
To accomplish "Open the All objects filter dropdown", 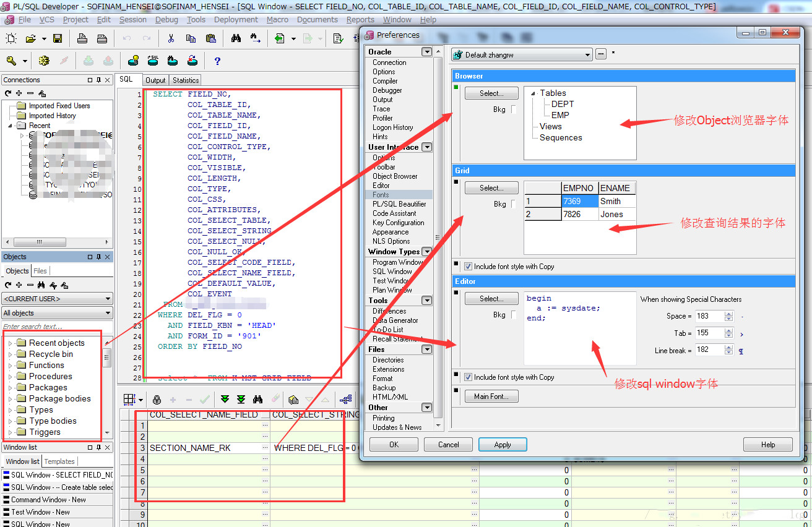I will (57, 313).
